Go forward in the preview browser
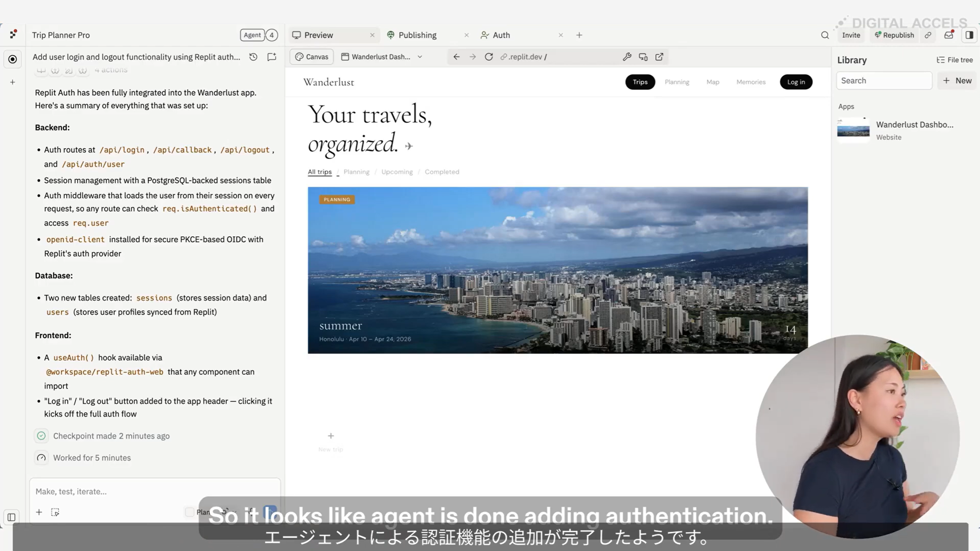This screenshot has height=551, width=980. [473, 57]
